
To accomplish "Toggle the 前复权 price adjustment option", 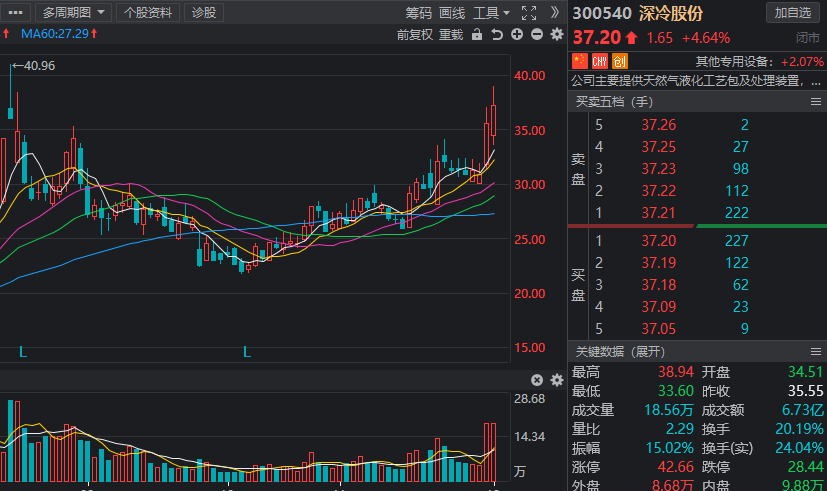I will (x=415, y=35).
